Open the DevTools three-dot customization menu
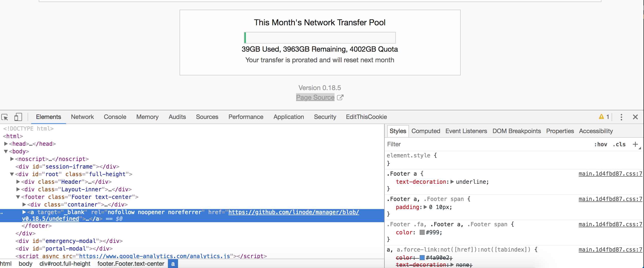The width and height of the screenshot is (644, 268). pyautogui.click(x=621, y=117)
